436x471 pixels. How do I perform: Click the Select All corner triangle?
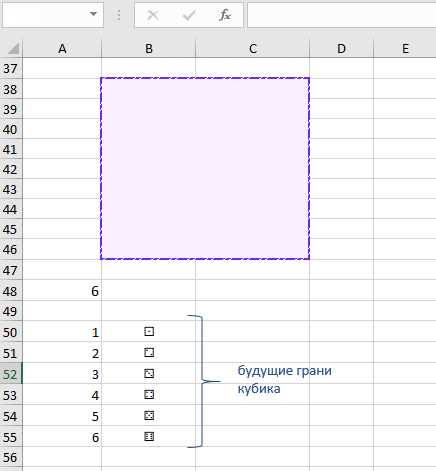(x=13, y=49)
